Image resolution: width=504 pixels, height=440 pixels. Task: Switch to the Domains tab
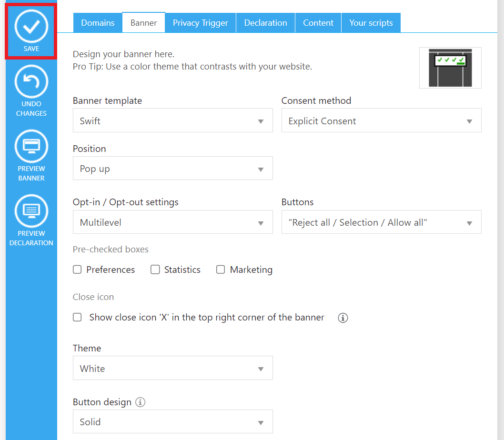tap(98, 23)
